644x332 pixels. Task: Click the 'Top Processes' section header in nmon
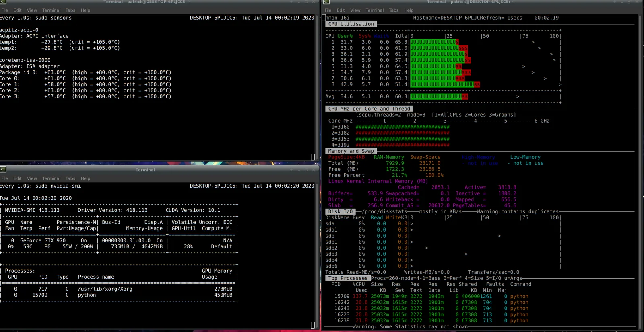pos(348,278)
